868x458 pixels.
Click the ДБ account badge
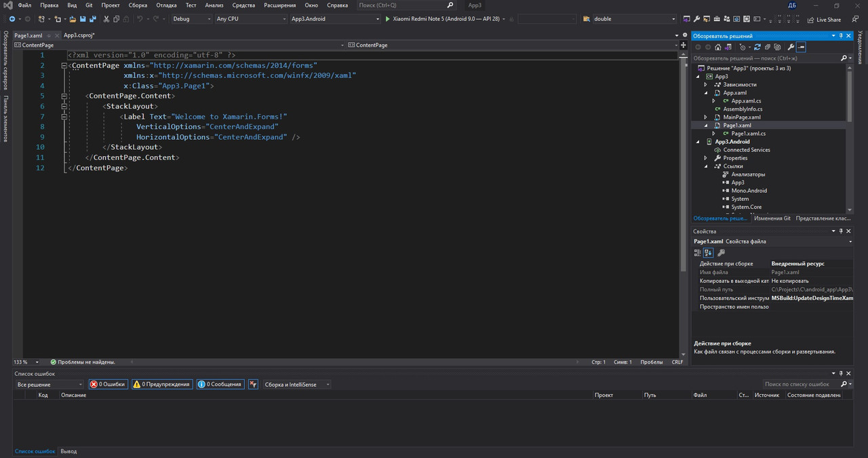pos(792,5)
